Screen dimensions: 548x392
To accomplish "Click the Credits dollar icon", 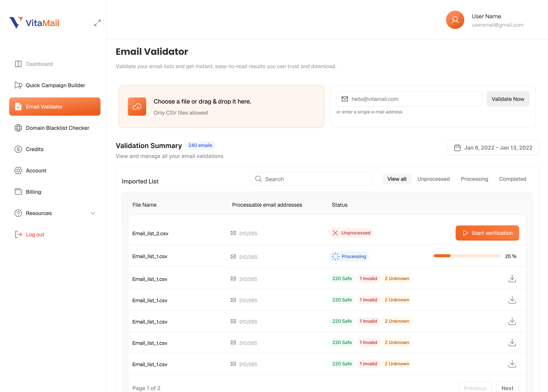I will (18, 149).
